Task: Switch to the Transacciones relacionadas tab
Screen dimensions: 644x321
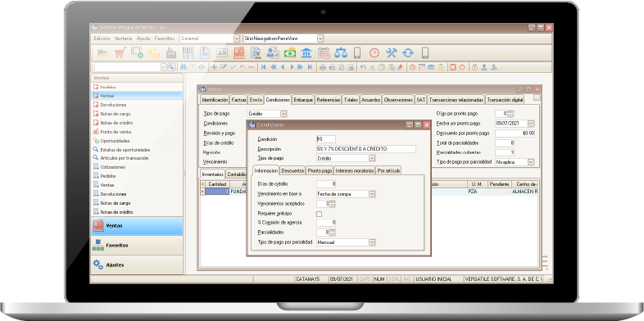Action: click(x=456, y=100)
